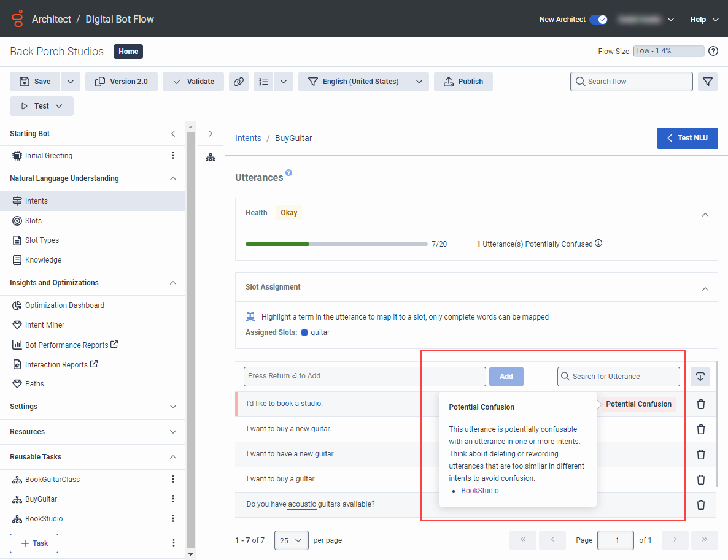Screen dimensions: 728x560
Task: Open the BookStudio link in the confusion tooltip
Action: pyautogui.click(x=480, y=490)
